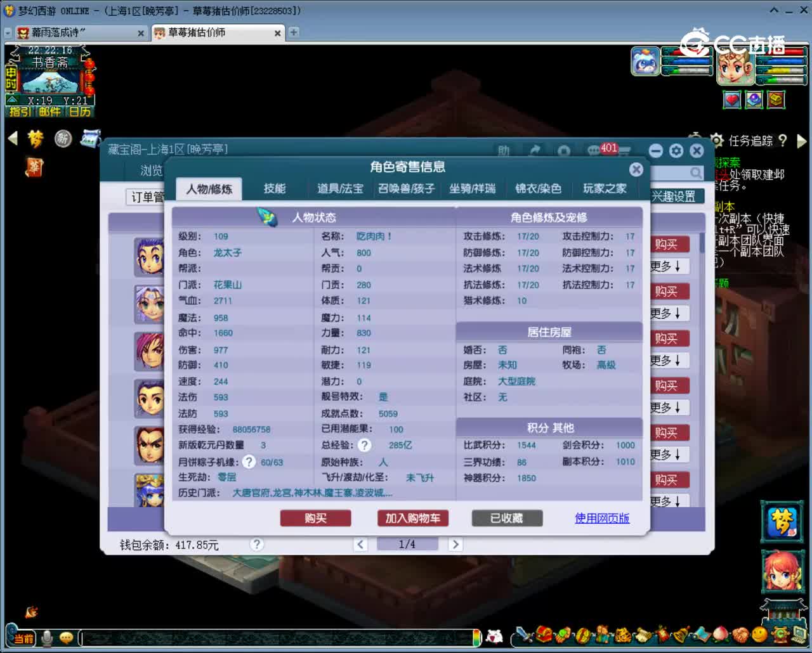
Task: Click the wallet balance help icon
Action: 256,544
